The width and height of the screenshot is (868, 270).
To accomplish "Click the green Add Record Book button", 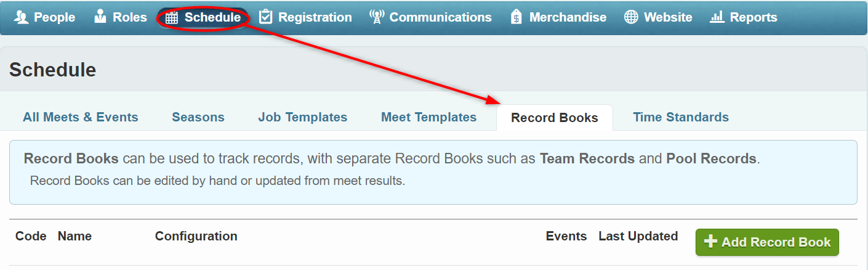I will (767, 242).
